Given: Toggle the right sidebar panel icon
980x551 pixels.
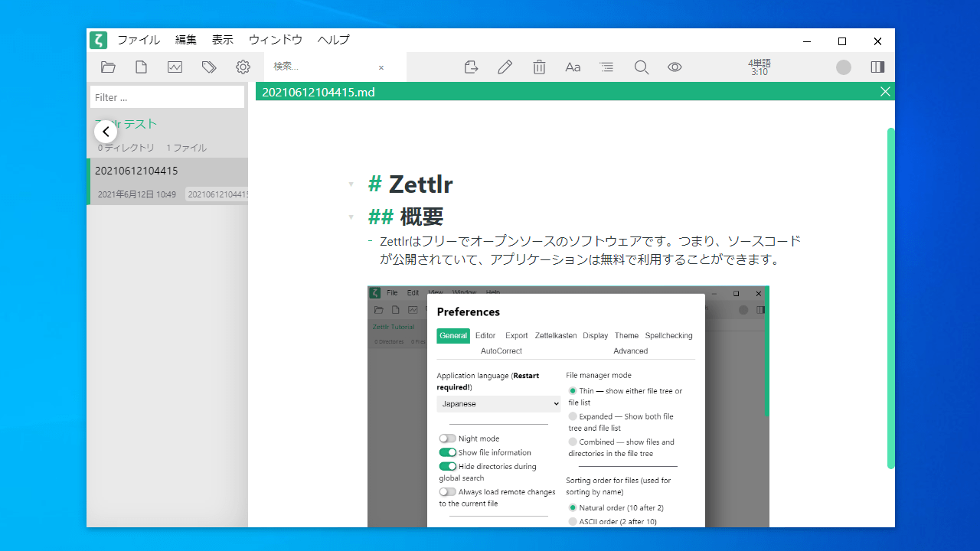Looking at the screenshot, I should [x=877, y=67].
